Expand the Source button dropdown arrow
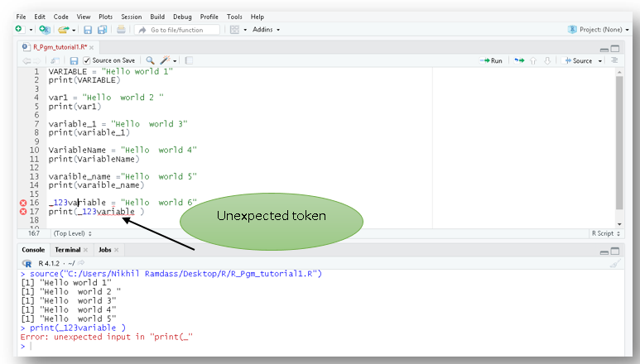Viewport: 640px width, 364px height. click(x=600, y=60)
